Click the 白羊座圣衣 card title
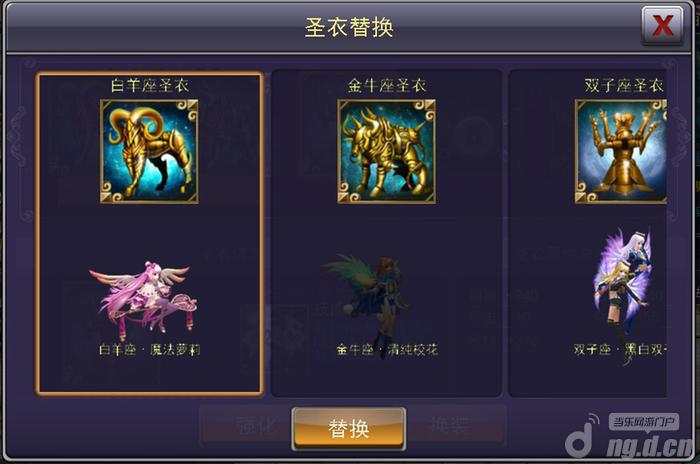 (x=150, y=85)
